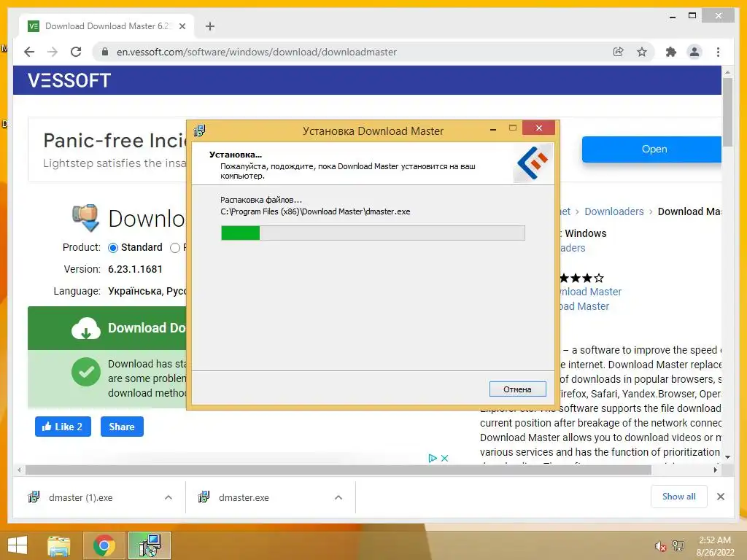Click the browser forward arrow

tap(53, 52)
